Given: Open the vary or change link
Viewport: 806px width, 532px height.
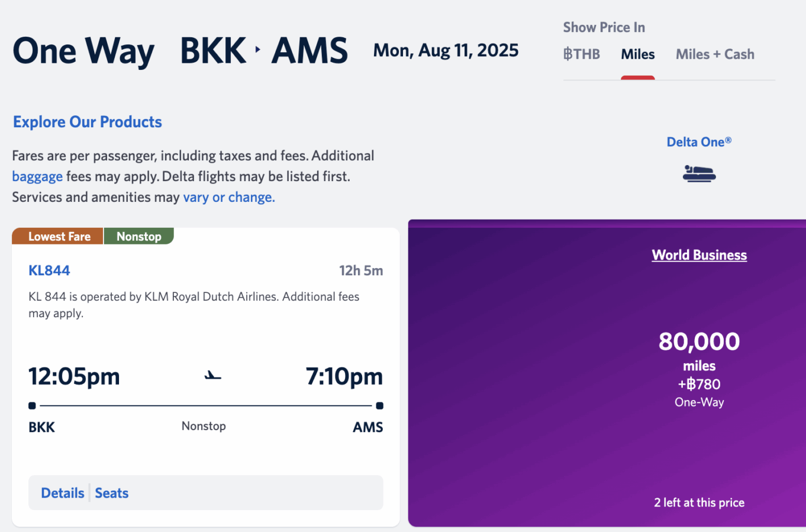Looking at the screenshot, I should [x=229, y=197].
